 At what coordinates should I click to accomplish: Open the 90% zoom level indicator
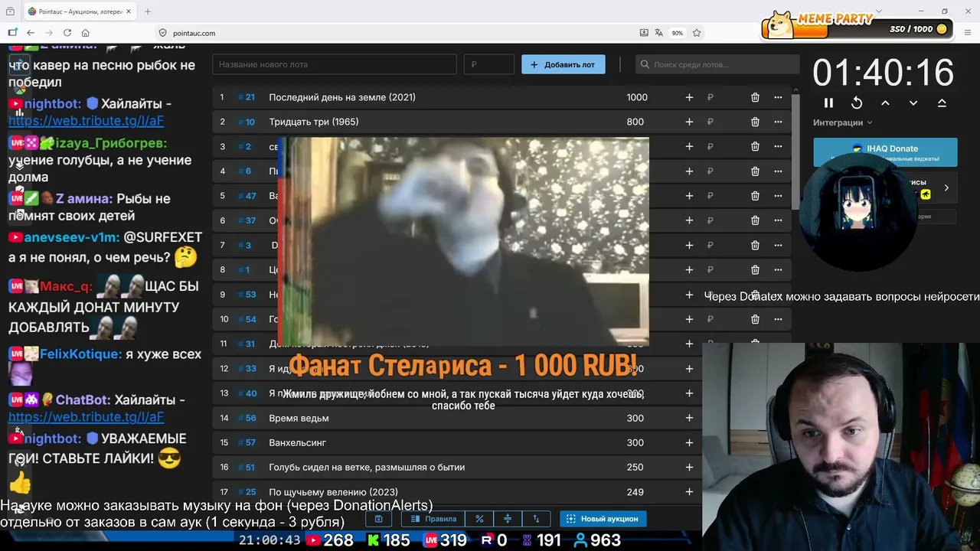(678, 33)
